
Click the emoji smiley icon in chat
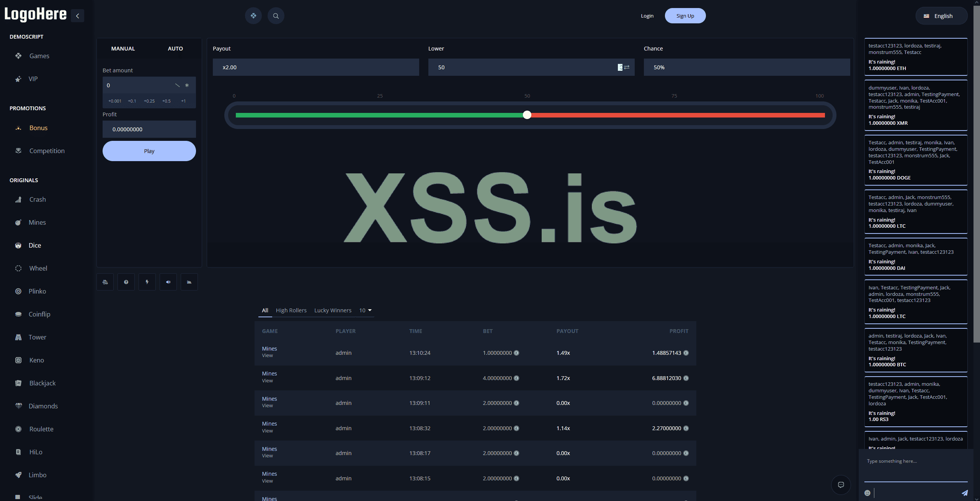[867, 493]
